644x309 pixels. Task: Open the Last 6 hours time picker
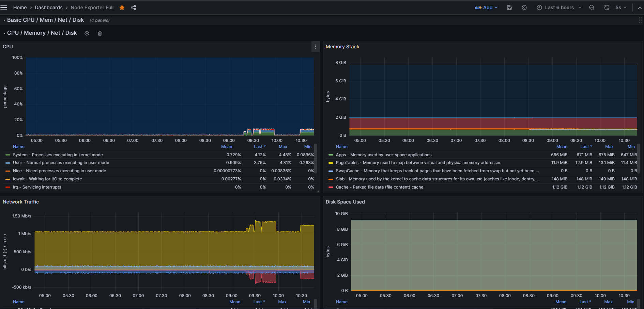[559, 7]
